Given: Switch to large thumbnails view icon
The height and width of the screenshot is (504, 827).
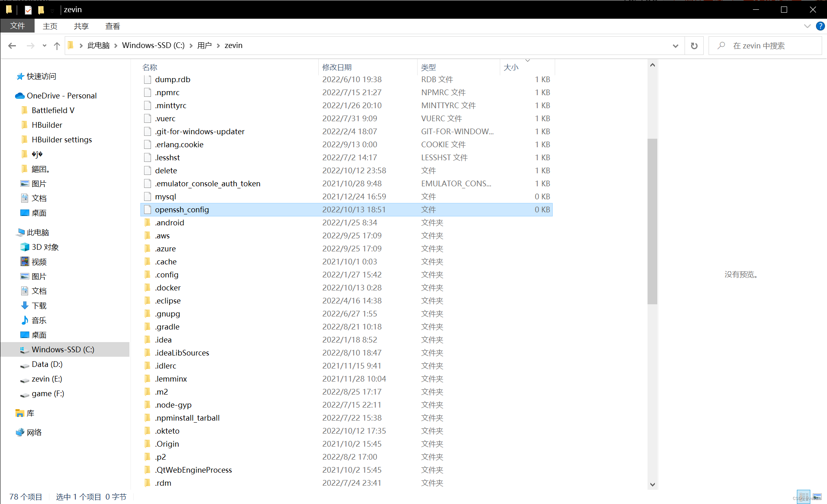Looking at the screenshot, I should coord(817,497).
